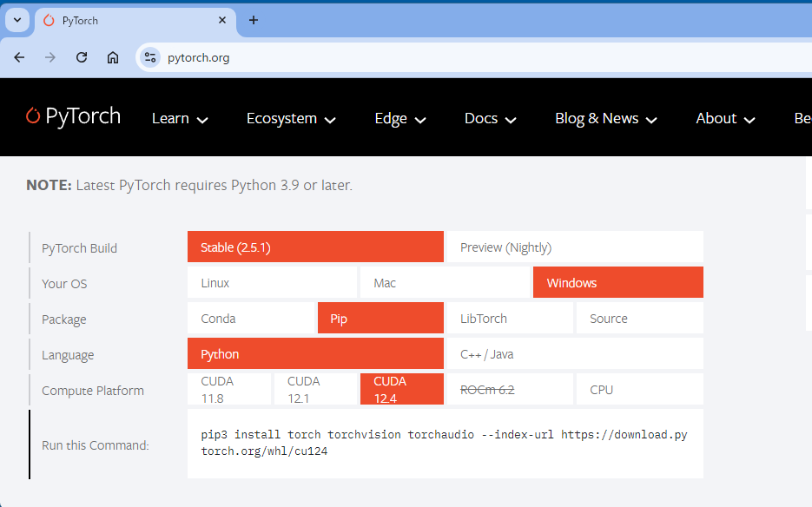Open the Blog & News menu
The height and width of the screenshot is (507, 812).
(605, 119)
